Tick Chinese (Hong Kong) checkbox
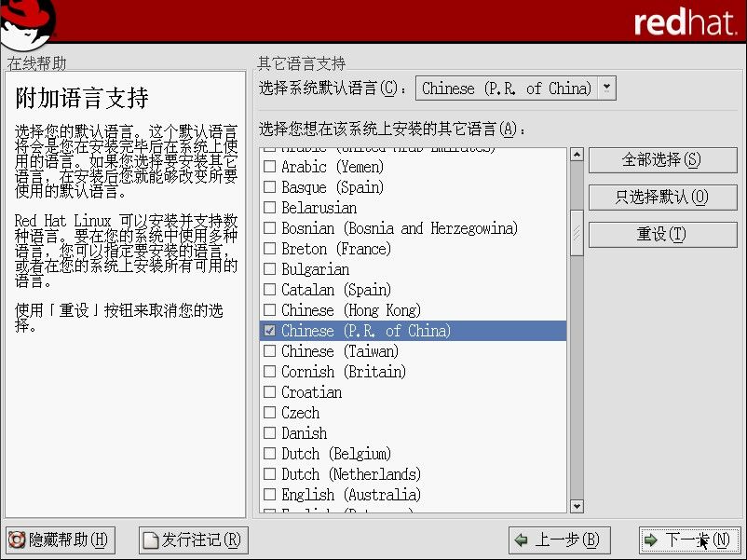This screenshot has height=560, width=747. coord(269,309)
